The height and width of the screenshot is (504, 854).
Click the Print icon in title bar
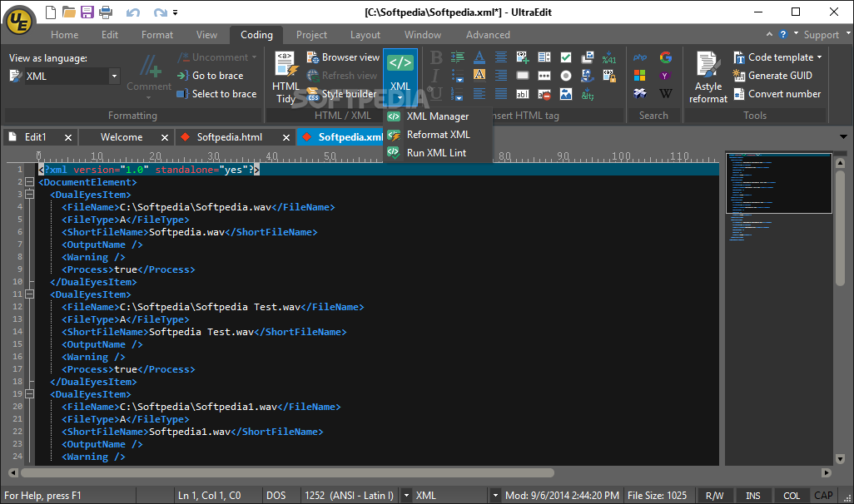click(106, 12)
